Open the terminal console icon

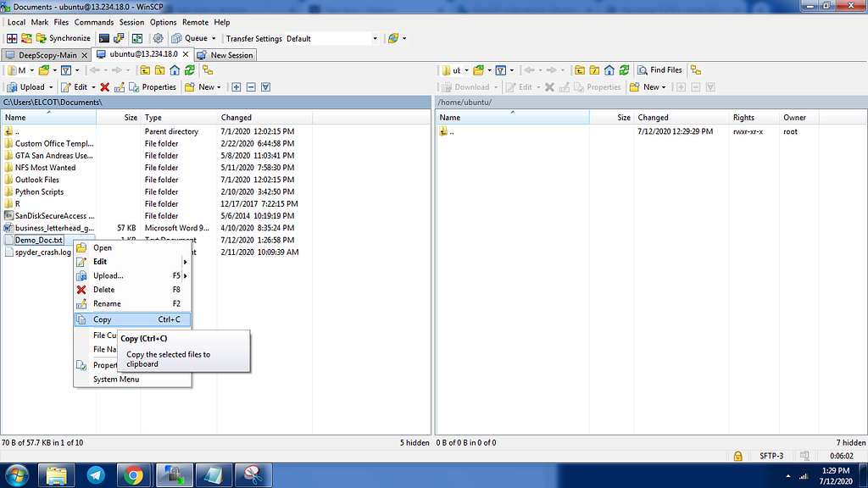104,38
